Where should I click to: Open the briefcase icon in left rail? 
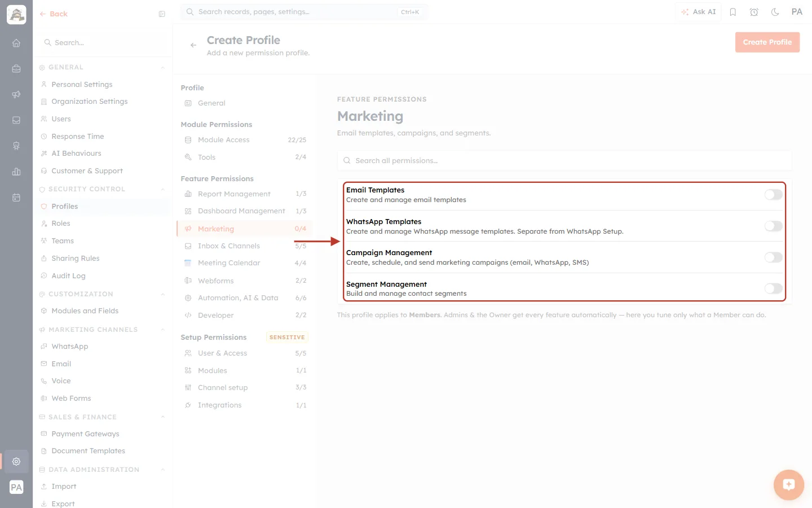click(x=16, y=69)
